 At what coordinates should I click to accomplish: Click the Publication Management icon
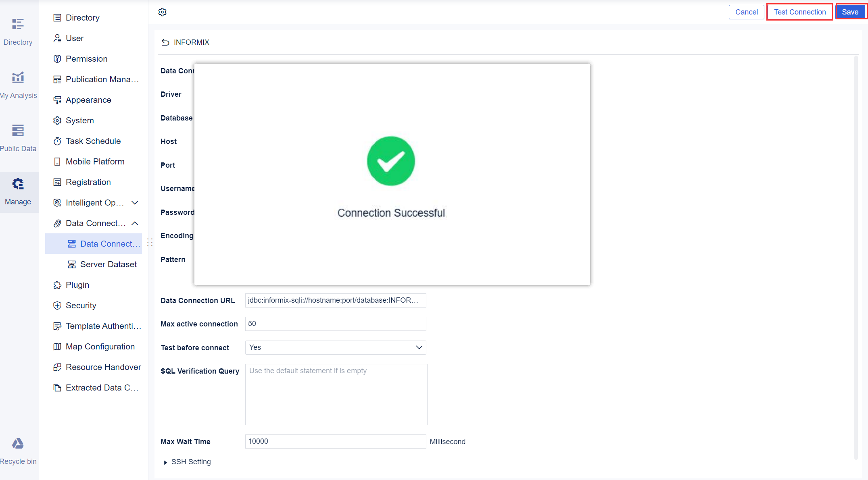pyautogui.click(x=57, y=79)
